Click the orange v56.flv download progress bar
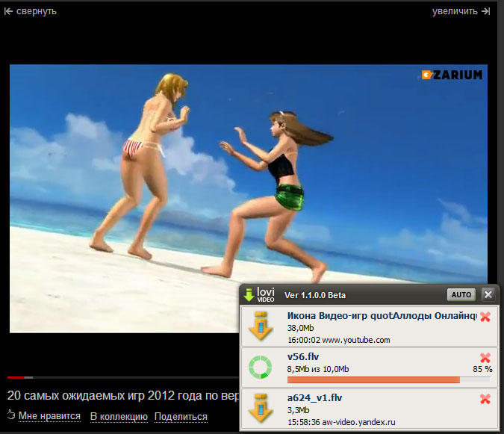 (388, 380)
